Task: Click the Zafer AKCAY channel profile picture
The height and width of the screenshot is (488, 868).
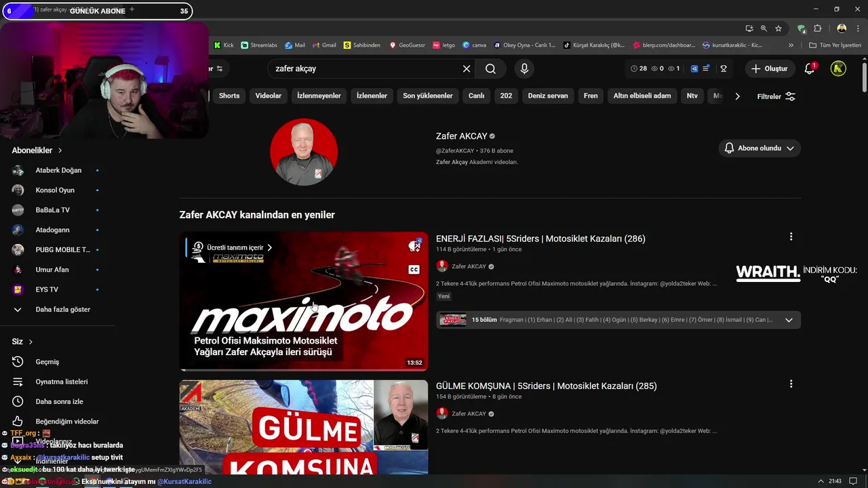Action: 304,152
